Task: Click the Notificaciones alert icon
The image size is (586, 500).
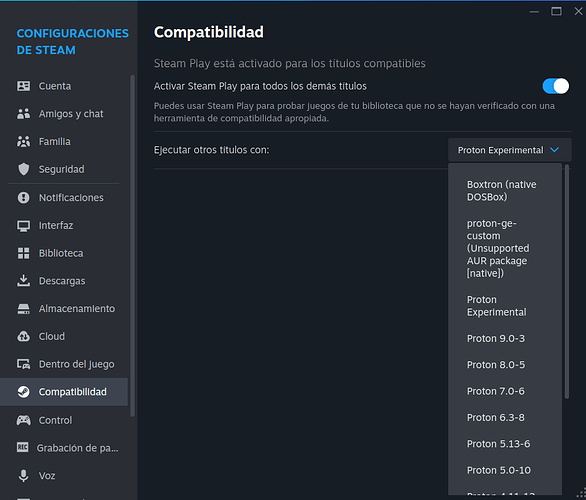Action: (x=24, y=197)
